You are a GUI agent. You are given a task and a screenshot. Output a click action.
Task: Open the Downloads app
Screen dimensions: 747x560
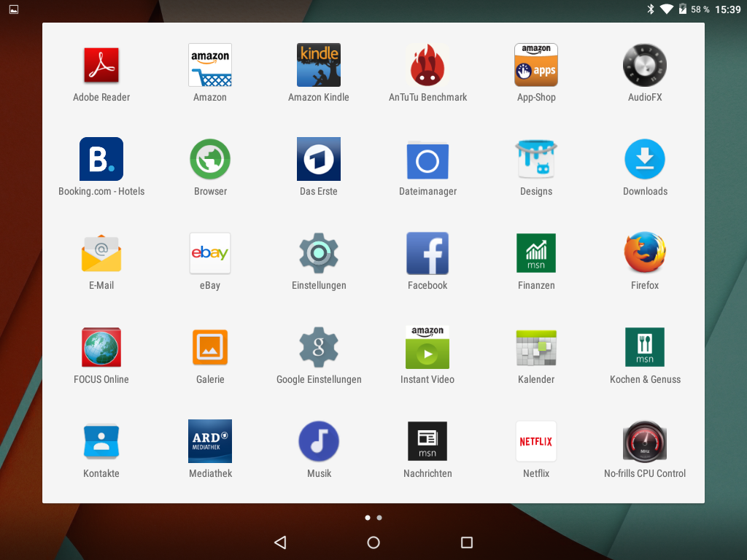tap(645, 159)
